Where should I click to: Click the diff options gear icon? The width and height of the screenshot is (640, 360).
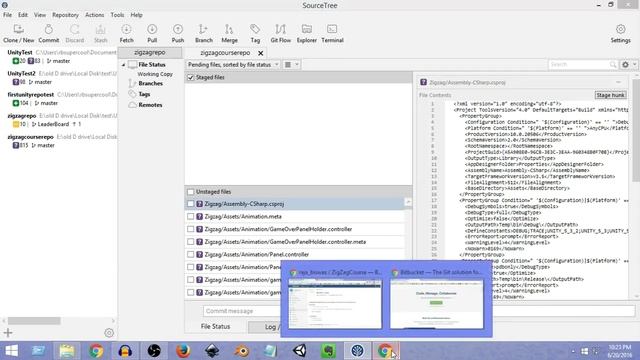coord(625,64)
